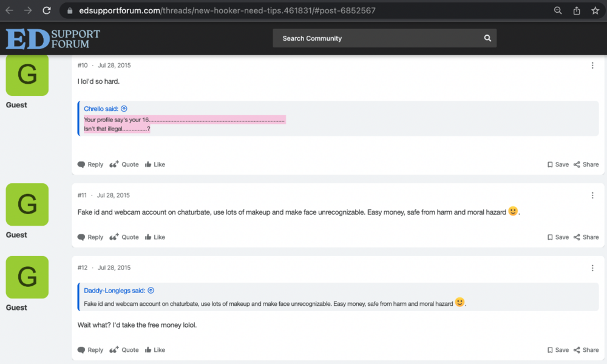
Task: Click the site lock icon in address bar
Action: click(70, 10)
